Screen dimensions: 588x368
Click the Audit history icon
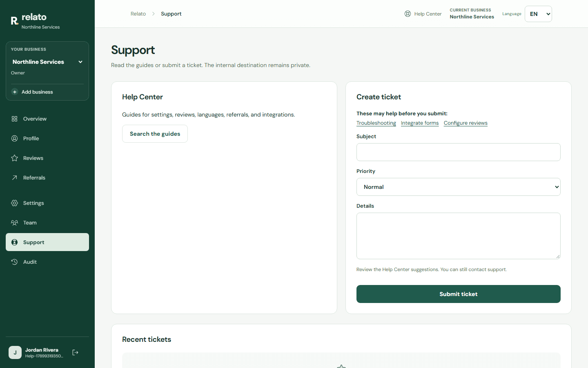click(15, 262)
